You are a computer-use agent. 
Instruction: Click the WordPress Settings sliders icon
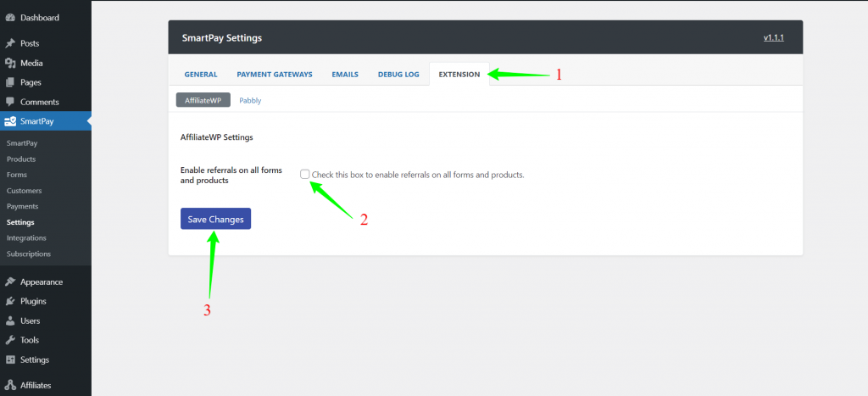tap(10, 360)
